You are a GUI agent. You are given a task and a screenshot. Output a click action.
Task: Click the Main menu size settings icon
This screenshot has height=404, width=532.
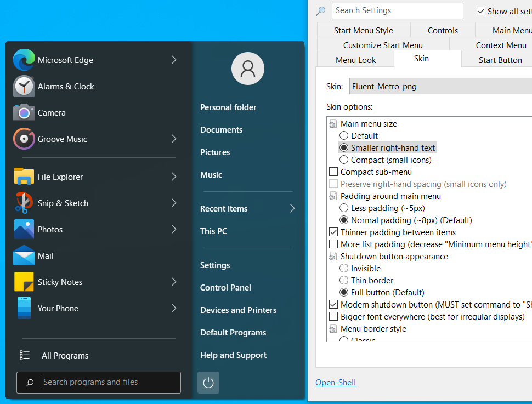[333, 124]
